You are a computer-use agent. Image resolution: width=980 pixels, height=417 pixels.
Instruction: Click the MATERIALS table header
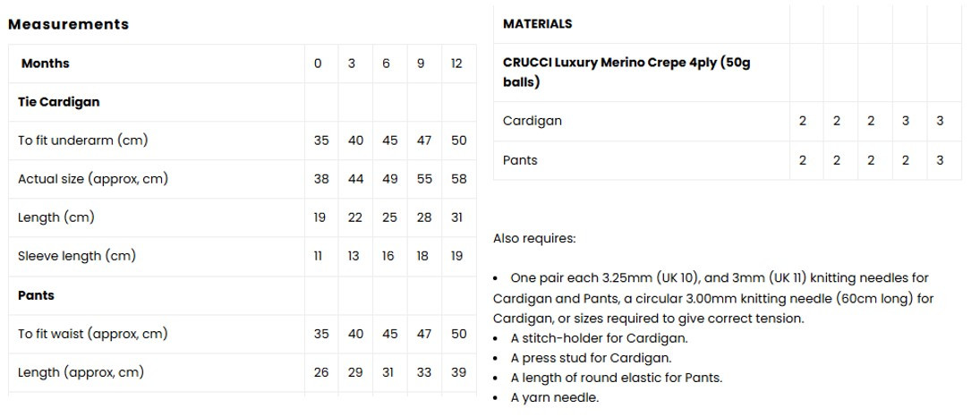[x=537, y=24]
